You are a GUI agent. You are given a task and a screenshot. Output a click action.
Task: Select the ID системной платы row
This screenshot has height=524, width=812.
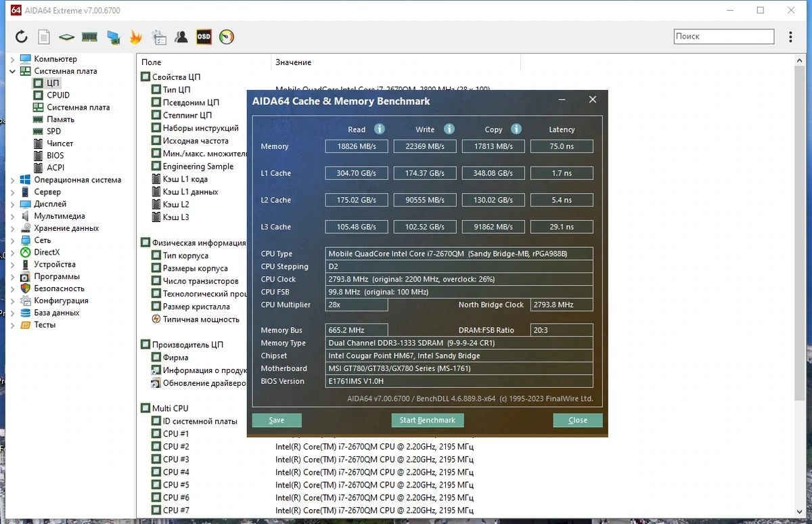[x=200, y=421]
